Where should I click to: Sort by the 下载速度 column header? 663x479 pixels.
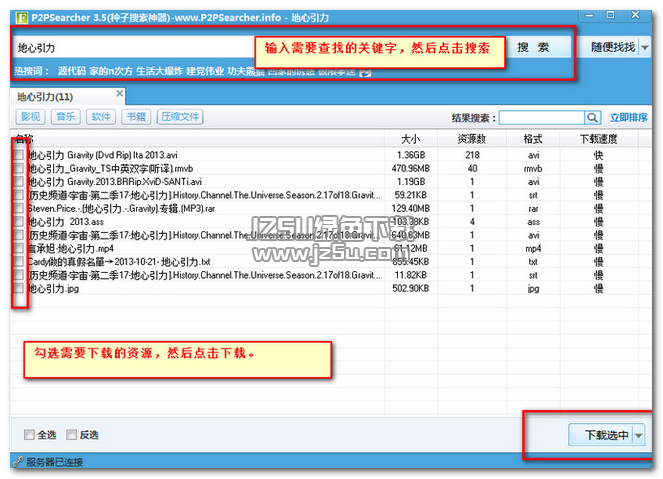(x=598, y=139)
